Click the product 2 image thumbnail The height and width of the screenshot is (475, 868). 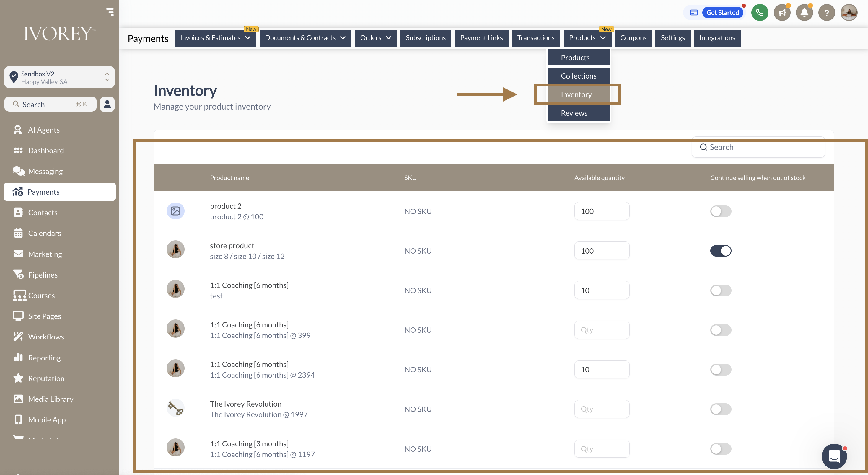pyautogui.click(x=175, y=211)
